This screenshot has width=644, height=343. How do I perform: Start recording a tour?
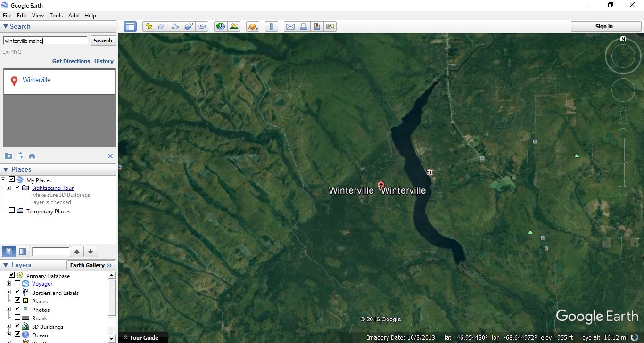click(x=203, y=26)
